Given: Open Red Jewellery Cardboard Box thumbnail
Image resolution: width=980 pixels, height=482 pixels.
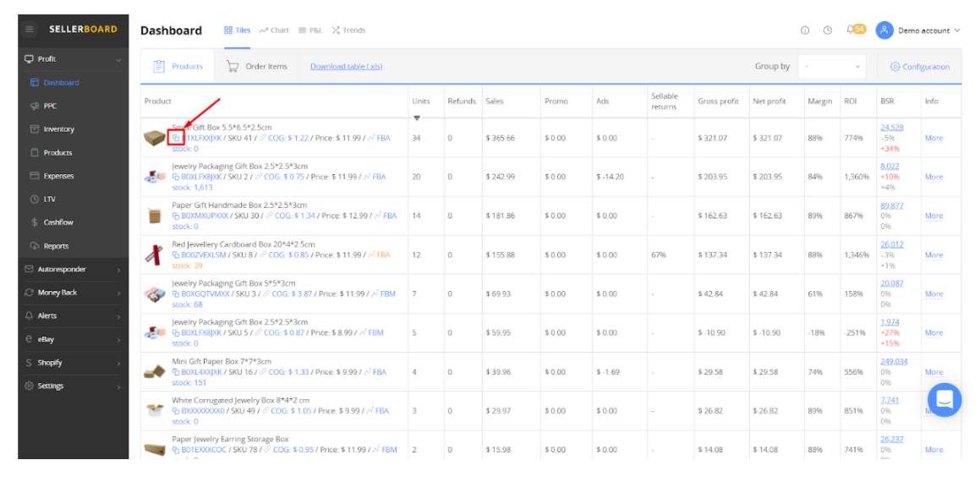Looking at the screenshot, I should point(155,255).
